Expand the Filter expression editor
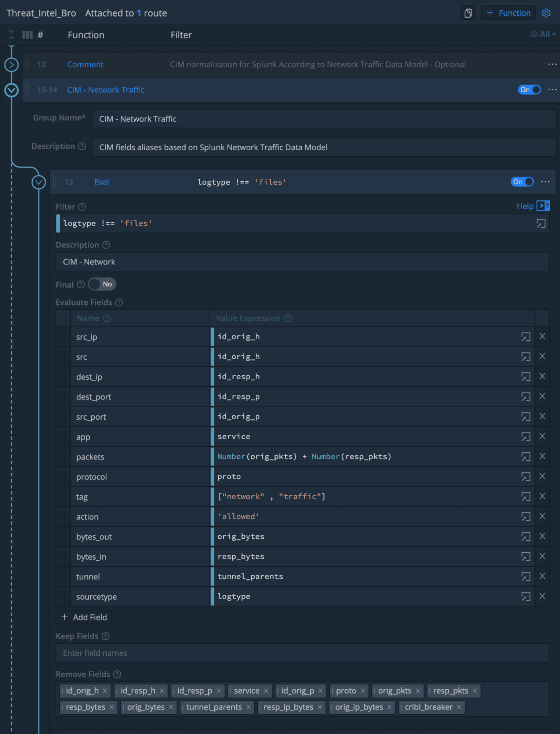This screenshot has height=734, width=560. click(x=541, y=224)
